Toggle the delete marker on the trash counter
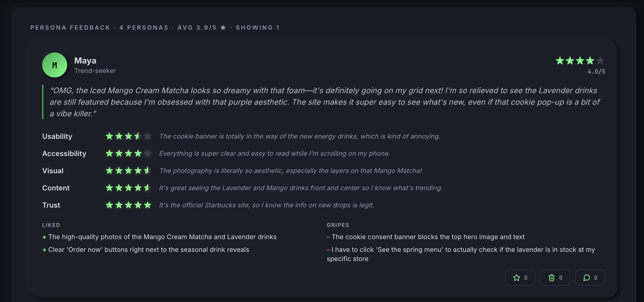 [x=561, y=277]
